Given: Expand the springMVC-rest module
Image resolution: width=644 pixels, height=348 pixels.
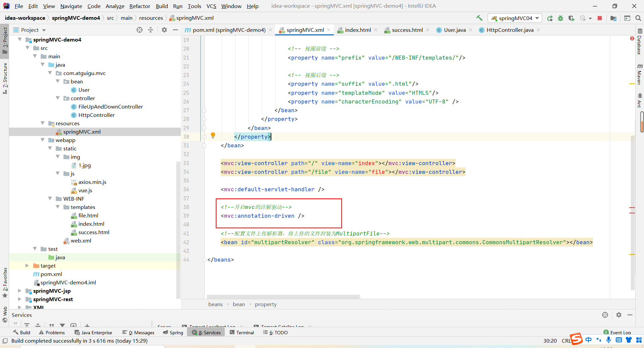Looking at the screenshot, I should (x=20, y=299).
